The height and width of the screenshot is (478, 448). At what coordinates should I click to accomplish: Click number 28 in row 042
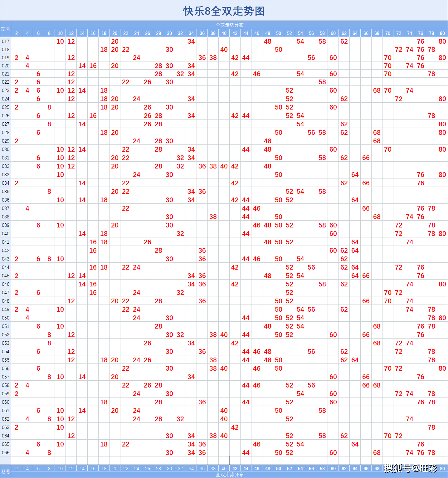pyautogui.click(x=158, y=251)
